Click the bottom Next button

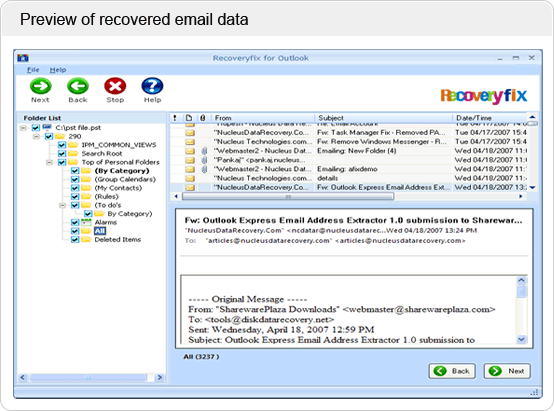507,371
